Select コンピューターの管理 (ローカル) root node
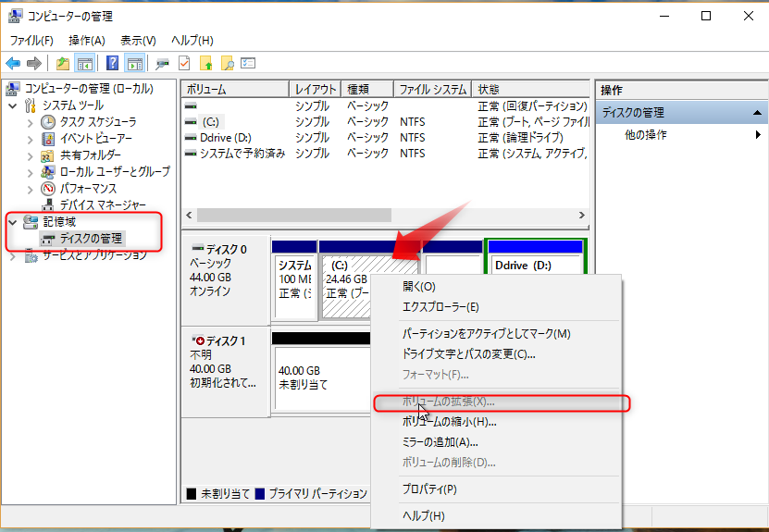This screenshot has width=769, height=532. (89, 89)
